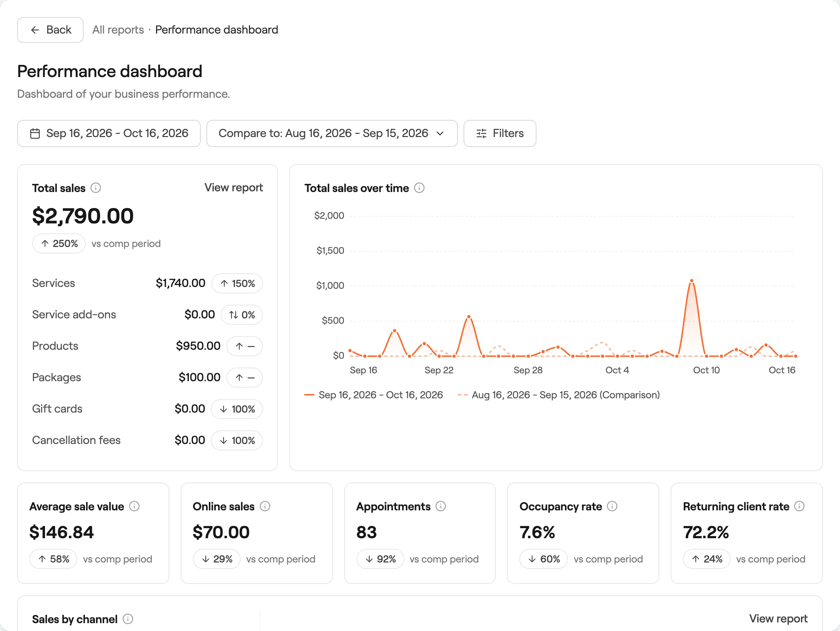This screenshot has width=840, height=631.
Task: Toggle the Sep 16 - Oct 16, 2026 legend series
Action: pyautogui.click(x=374, y=395)
